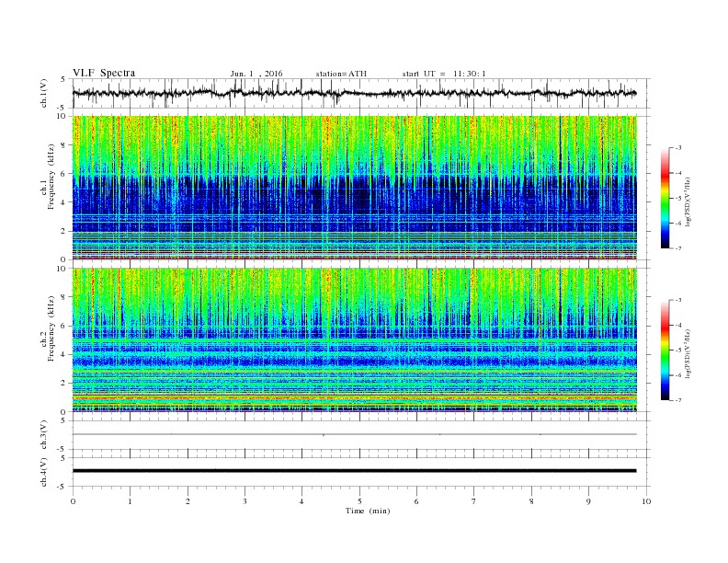Click the thick black ch.4 voltage trace
The image size is (728, 563).
coord(354,471)
